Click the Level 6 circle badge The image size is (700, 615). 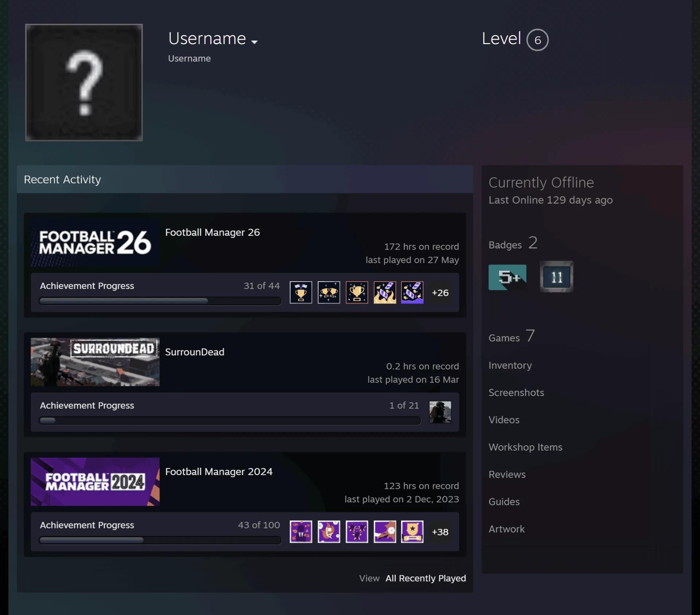(537, 40)
